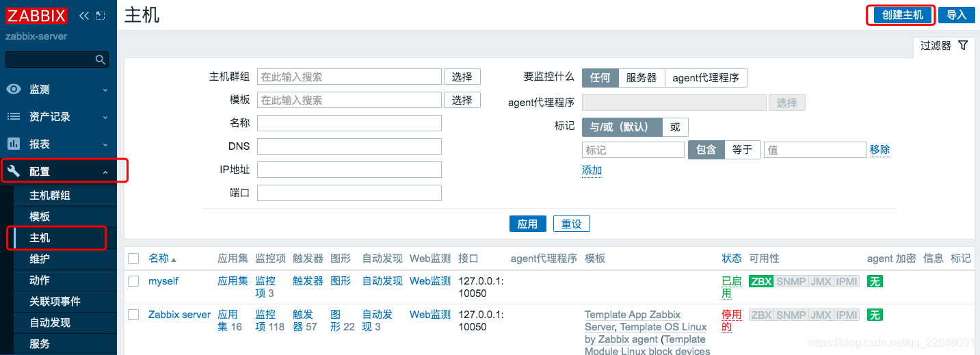Open 关联项事件 in the configuration menu
Viewport: 980px width, 355px height.
pyautogui.click(x=65, y=301)
